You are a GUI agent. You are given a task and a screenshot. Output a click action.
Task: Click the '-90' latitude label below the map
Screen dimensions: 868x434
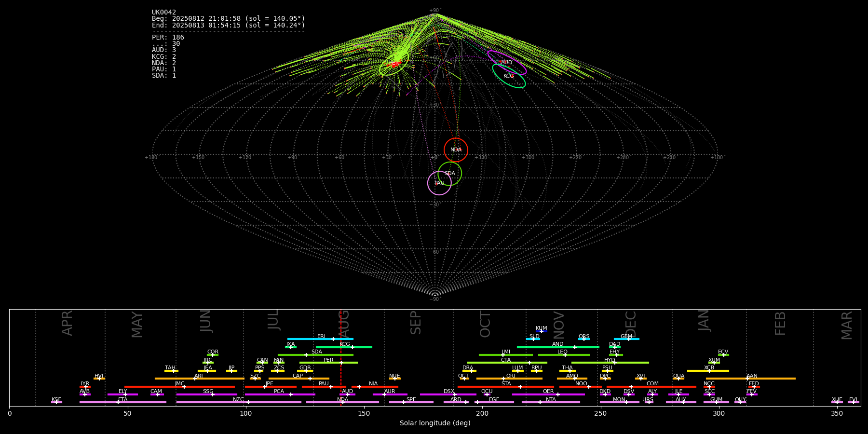point(434,299)
